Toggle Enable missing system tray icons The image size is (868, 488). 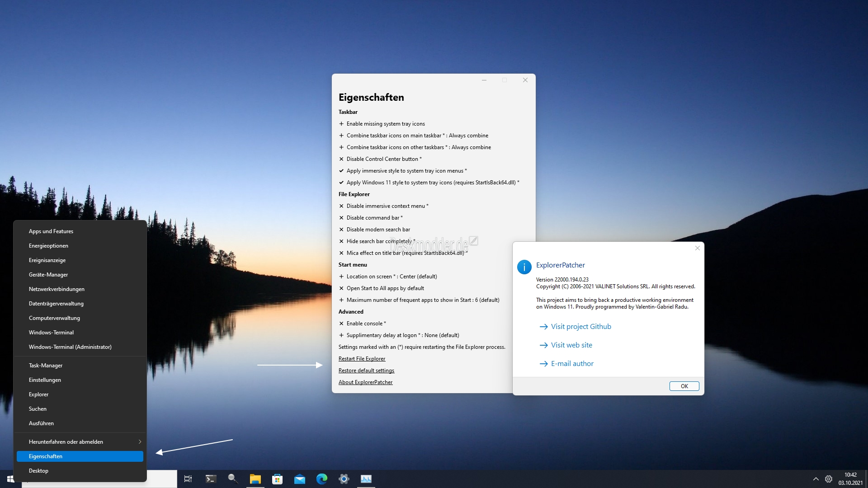(x=382, y=124)
